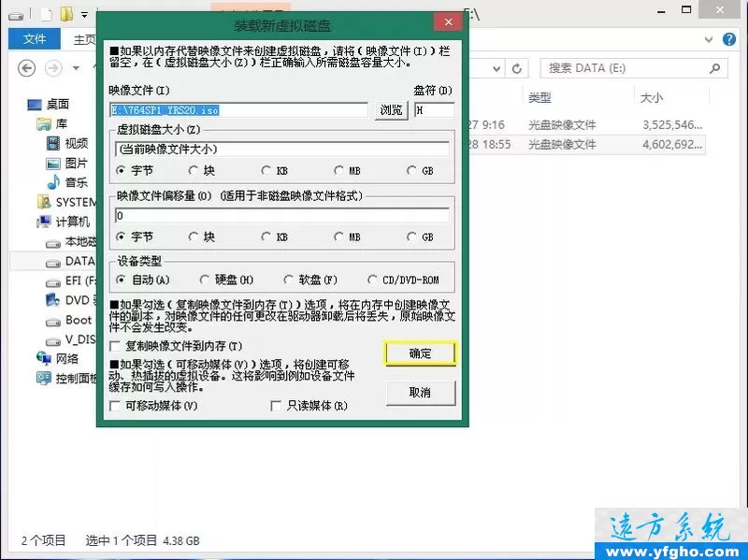Open the 控制面板 (Control Panel) icon
748x560 pixels.
[x=45, y=378]
